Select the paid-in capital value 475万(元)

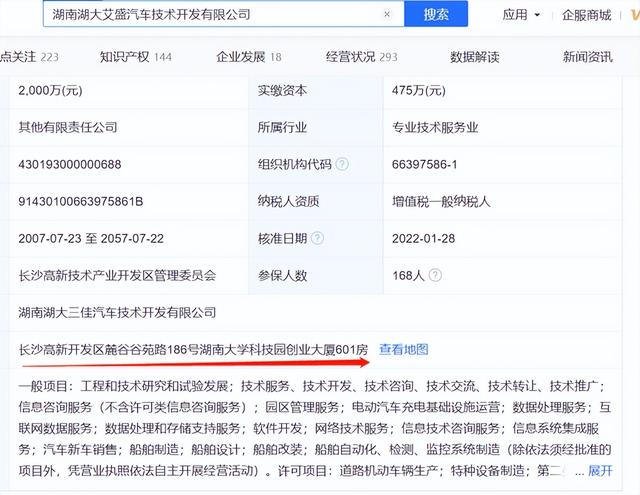click(418, 90)
